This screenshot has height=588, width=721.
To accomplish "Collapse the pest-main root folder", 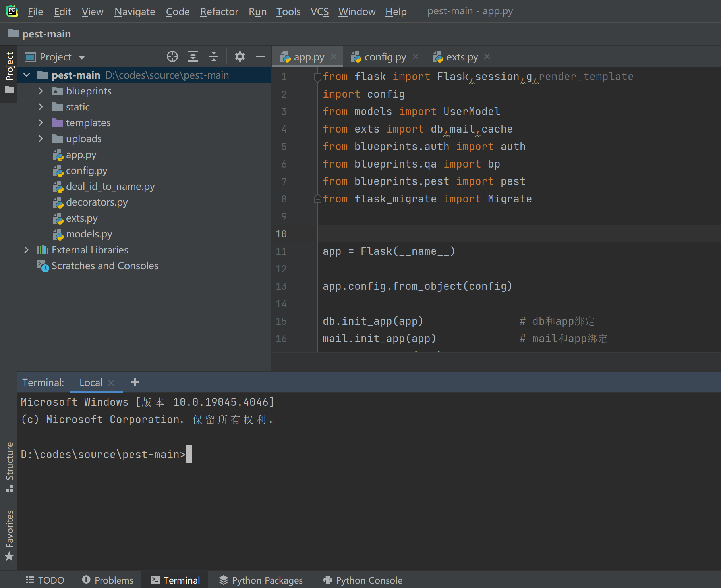I will (27, 75).
